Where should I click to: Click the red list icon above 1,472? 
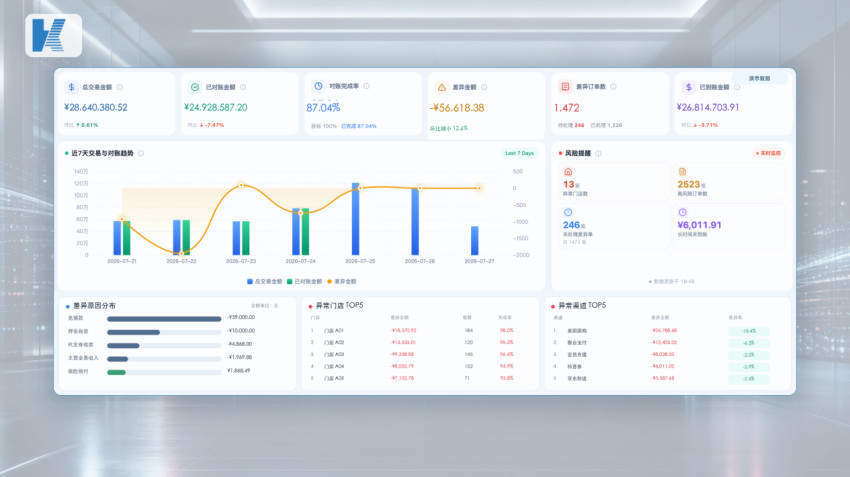(x=565, y=87)
